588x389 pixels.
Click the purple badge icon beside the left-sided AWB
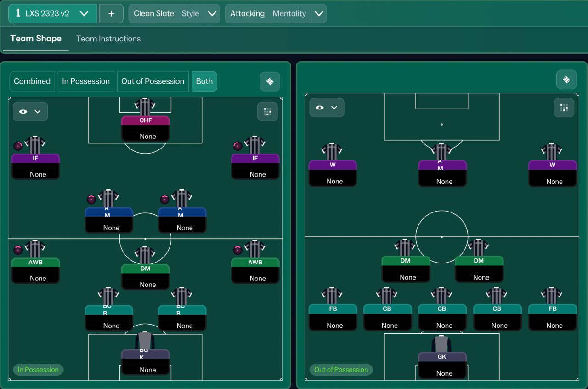coord(18,250)
